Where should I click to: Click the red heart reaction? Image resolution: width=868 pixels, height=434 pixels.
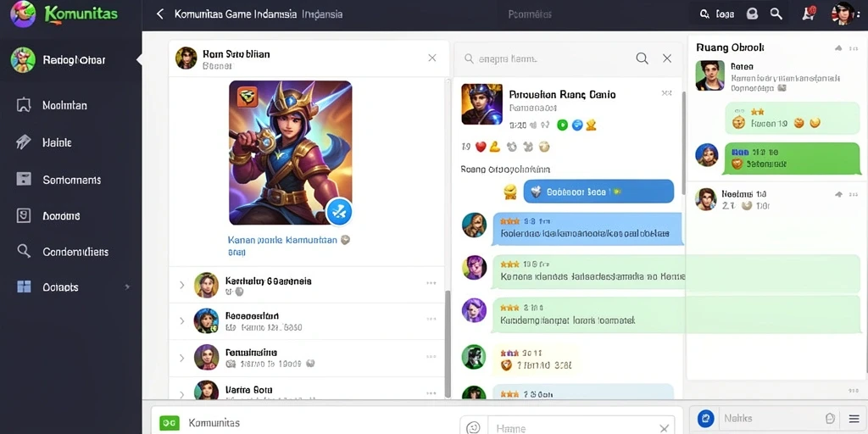pos(481,147)
